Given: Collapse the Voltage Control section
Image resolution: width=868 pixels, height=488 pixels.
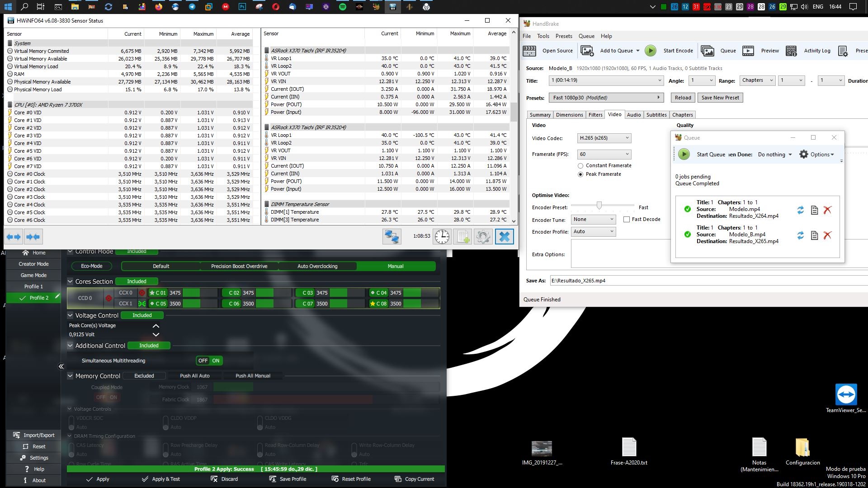Looking at the screenshot, I should 70,315.
